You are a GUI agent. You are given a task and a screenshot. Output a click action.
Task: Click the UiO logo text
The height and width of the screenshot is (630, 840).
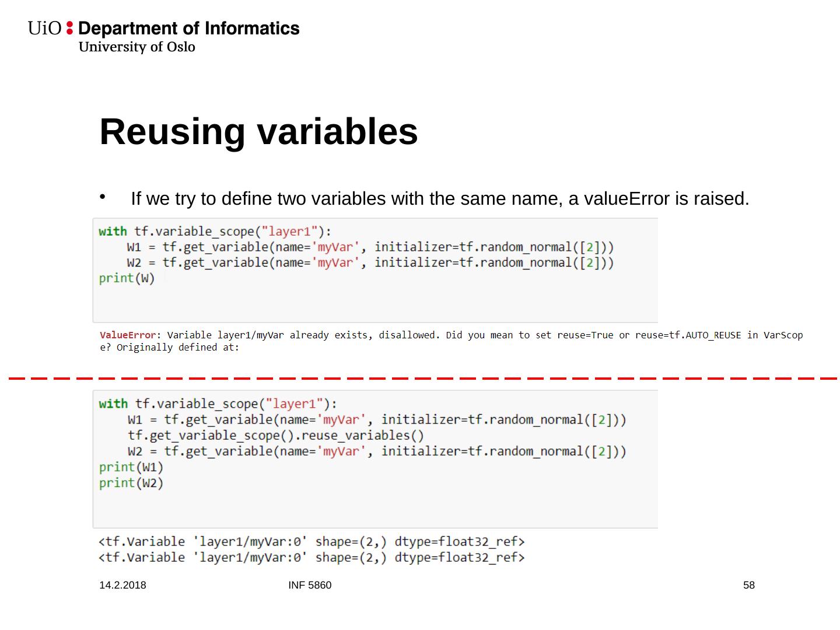pos(44,28)
